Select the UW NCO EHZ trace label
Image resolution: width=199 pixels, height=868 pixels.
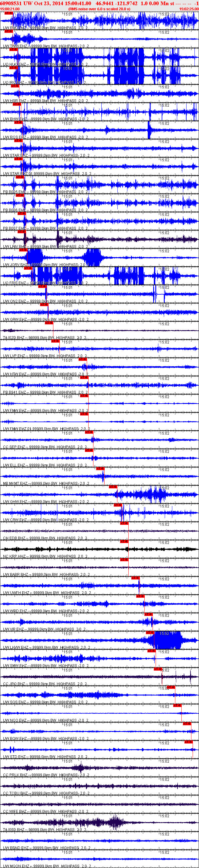(x=46, y=720)
